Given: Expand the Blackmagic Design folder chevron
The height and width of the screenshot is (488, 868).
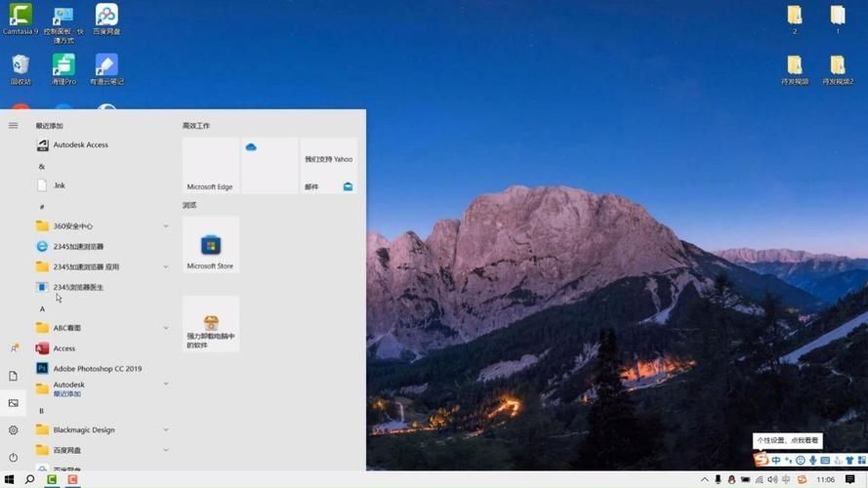Looking at the screenshot, I should pyautogui.click(x=166, y=429).
